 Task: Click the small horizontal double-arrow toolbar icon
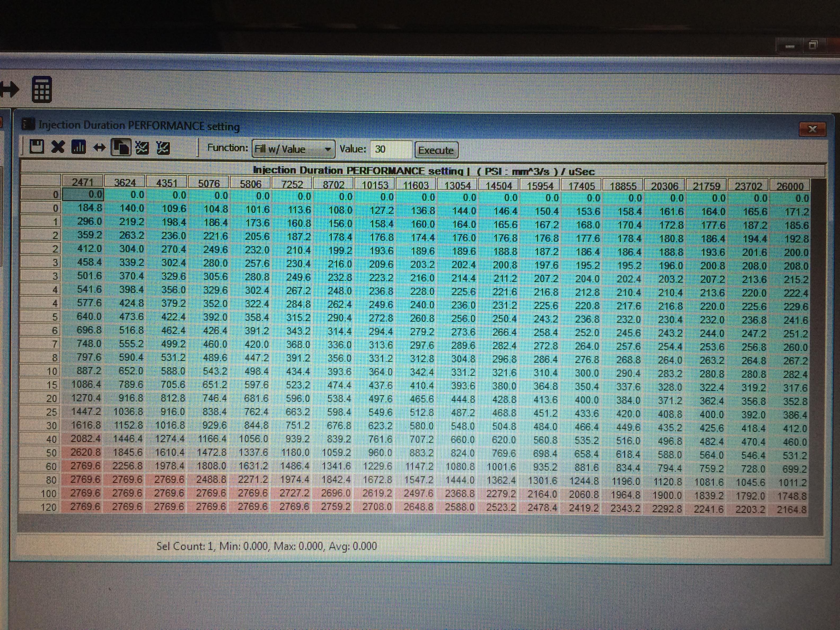pyautogui.click(x=99, y=147)
